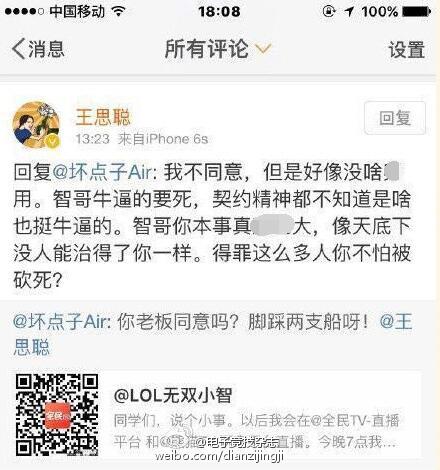Screen dimensions: 440x470
Task: Open the @LOL无双小智 post title
Action: tap(173, 396)
